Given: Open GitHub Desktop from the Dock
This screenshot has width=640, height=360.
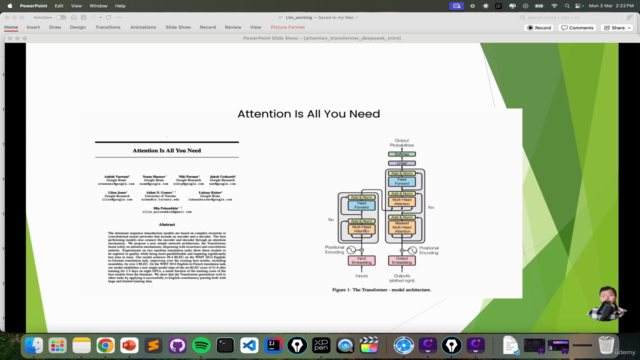Looking at the screenshot, I should click(178, 345).
